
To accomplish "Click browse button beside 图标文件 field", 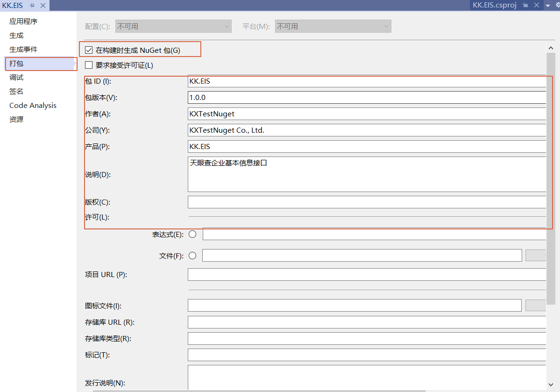I will (x=536, y=306).
